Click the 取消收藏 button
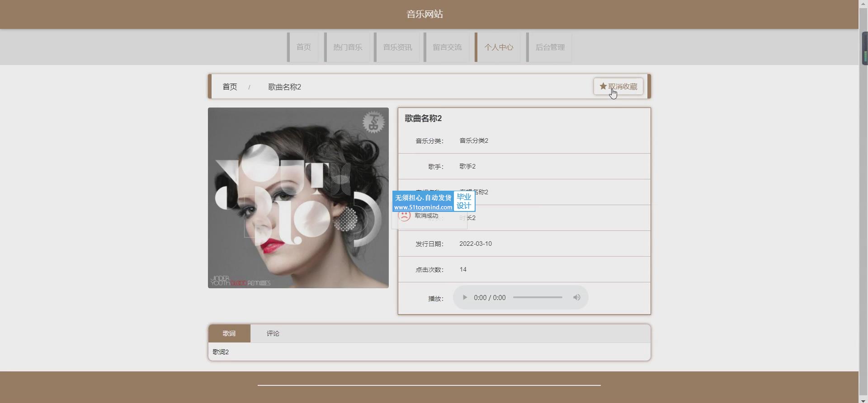868x403 pixels. point(618,86)
